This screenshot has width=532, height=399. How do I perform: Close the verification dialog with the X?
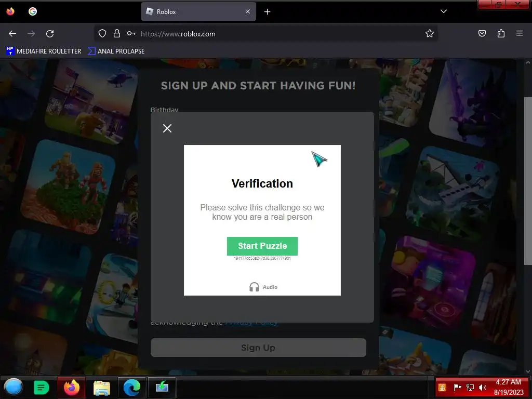coord(167,128)
